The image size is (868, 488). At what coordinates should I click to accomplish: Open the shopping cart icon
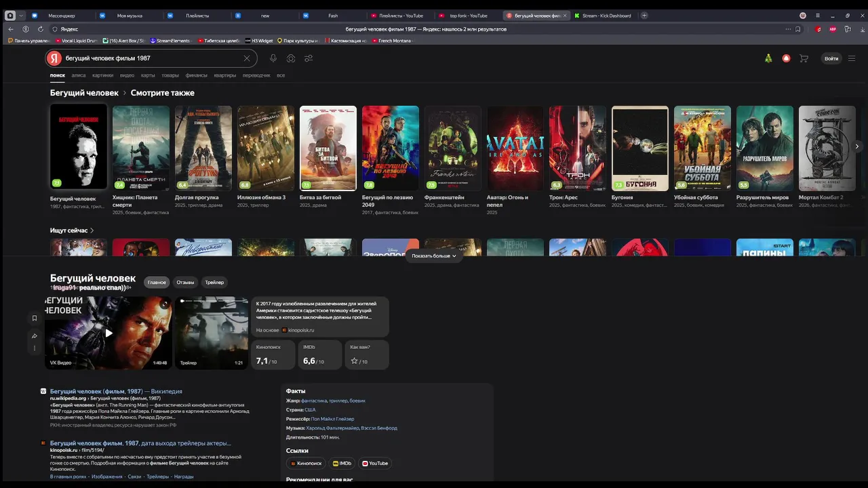[804, 58]
